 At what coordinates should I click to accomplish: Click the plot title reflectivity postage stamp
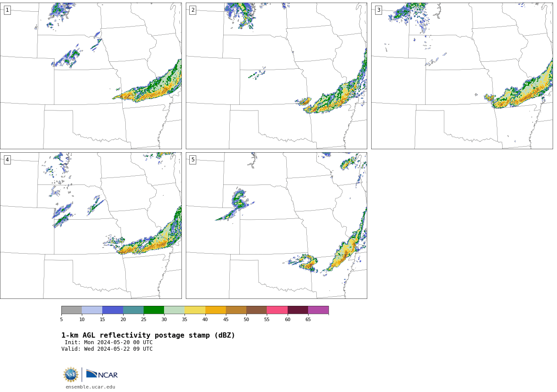tap(148, 335)
